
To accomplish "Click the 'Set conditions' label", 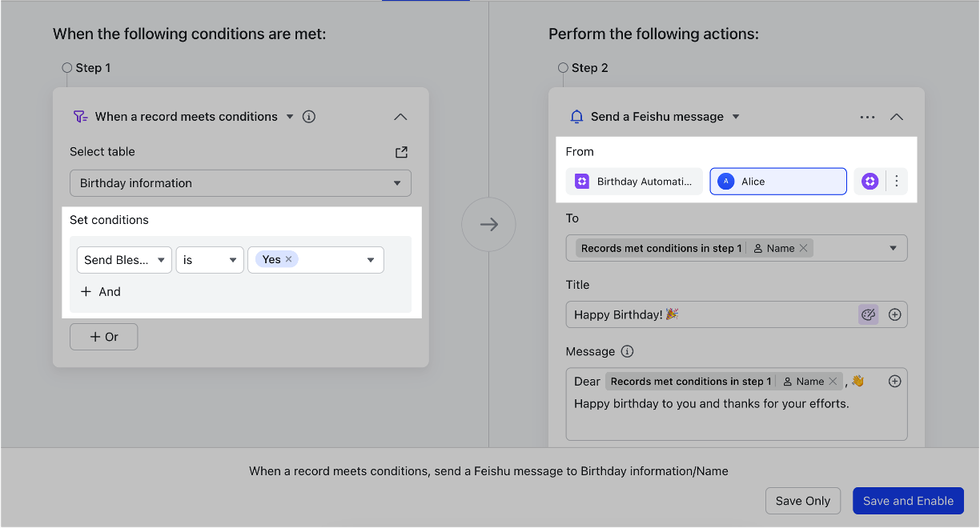I will [109, 220].
